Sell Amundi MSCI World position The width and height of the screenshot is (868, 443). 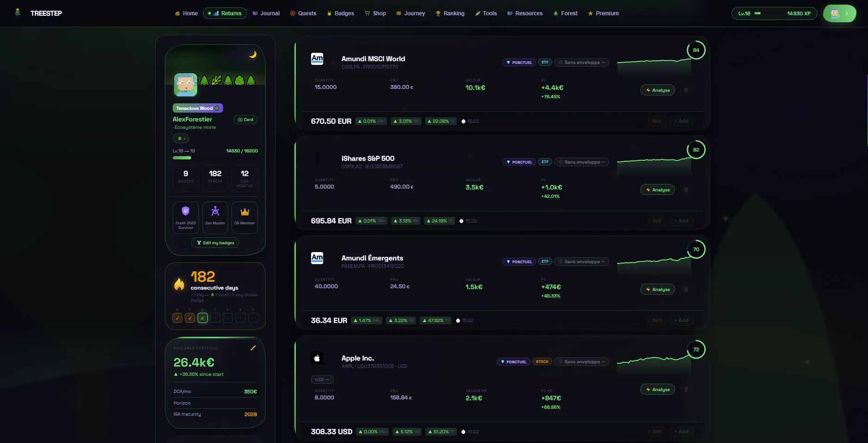657,121
